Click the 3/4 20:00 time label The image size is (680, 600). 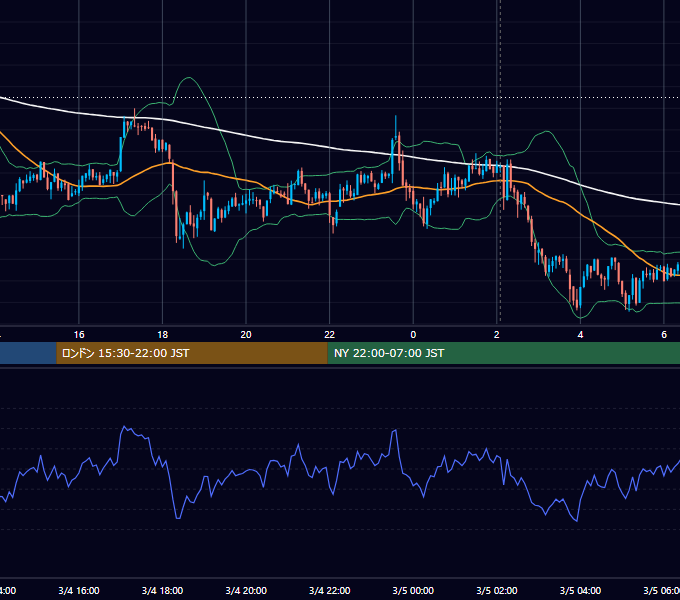pos(246,591)
